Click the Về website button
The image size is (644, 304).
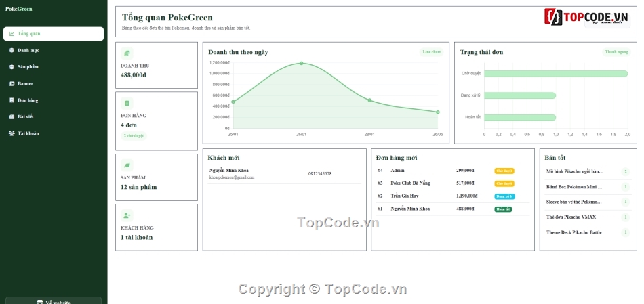(x=54, y=301)
